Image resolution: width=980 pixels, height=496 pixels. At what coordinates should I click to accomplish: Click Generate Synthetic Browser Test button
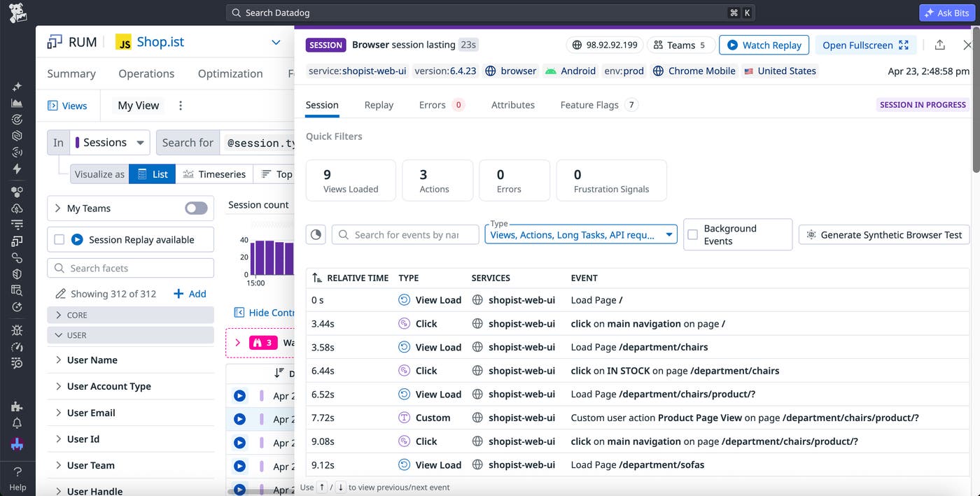tap(883, 234)
